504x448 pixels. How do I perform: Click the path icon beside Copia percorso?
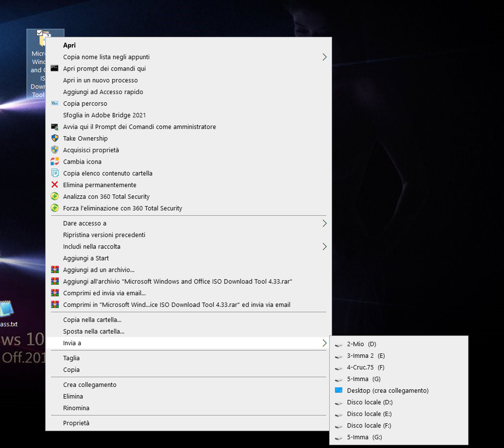coord(54,103)
